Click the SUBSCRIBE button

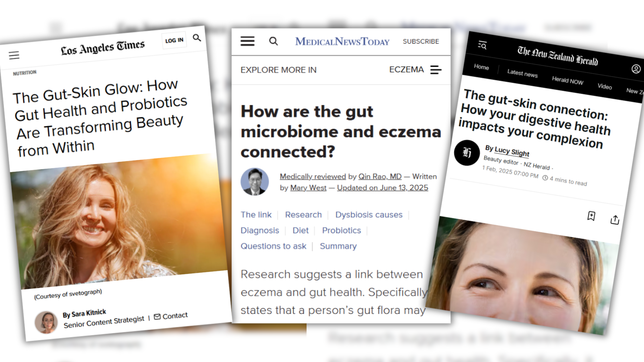(421, 41)
